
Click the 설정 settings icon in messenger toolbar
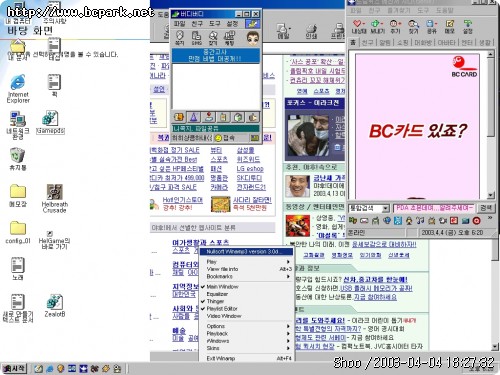pyautogui.click(x=468, y=26)
